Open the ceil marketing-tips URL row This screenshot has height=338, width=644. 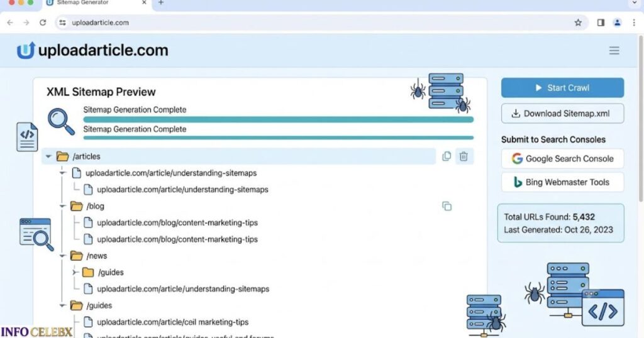172,322
